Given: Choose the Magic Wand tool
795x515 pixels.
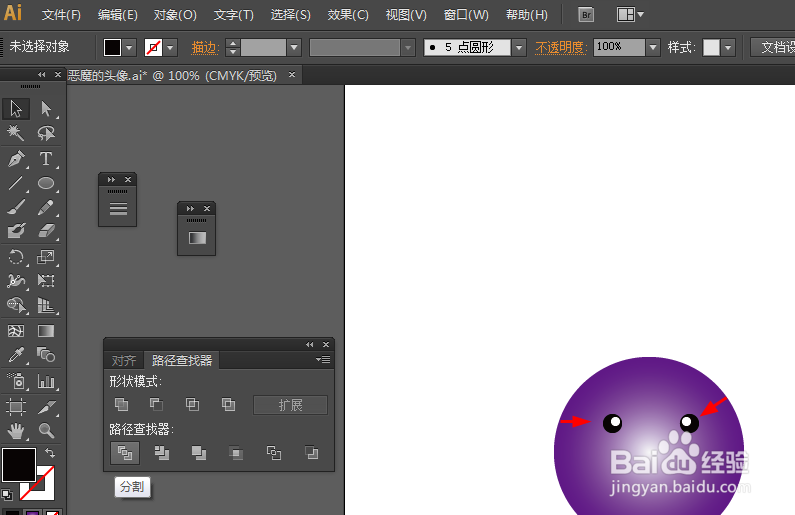Looking at the screenshot, I should [x=16, y=133].
